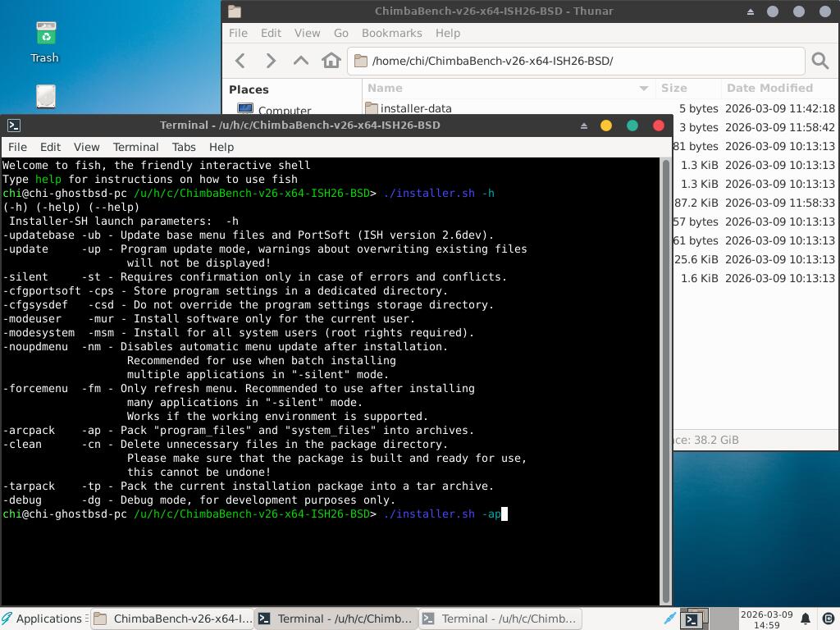Image resolution: width=840 pixels, height=630 pixels.
Task: Close terminal with the red button
Action: pos(659,126)
